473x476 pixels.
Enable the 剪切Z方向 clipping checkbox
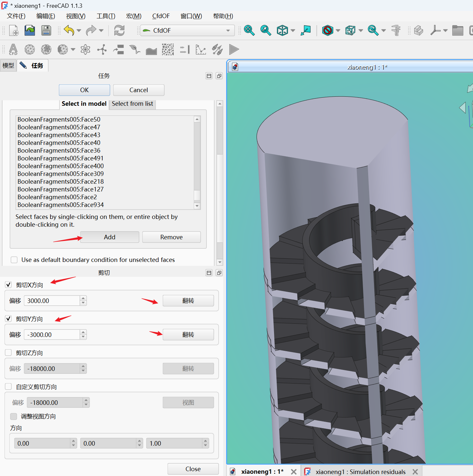pos(8,353)
